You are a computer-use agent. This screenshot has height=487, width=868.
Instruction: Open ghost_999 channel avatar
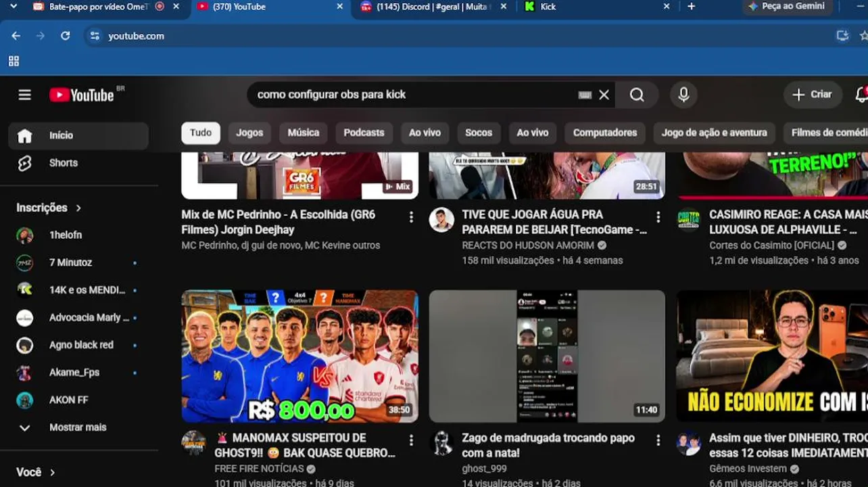pos(441,443)
